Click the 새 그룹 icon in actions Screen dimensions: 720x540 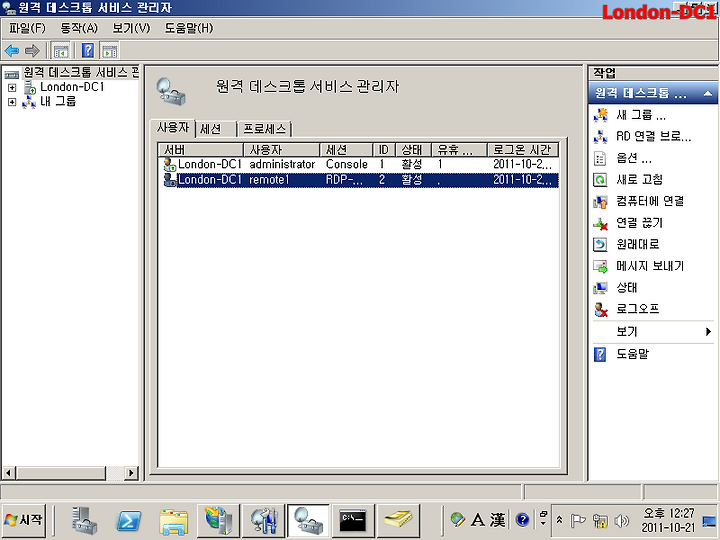point(600,115)
